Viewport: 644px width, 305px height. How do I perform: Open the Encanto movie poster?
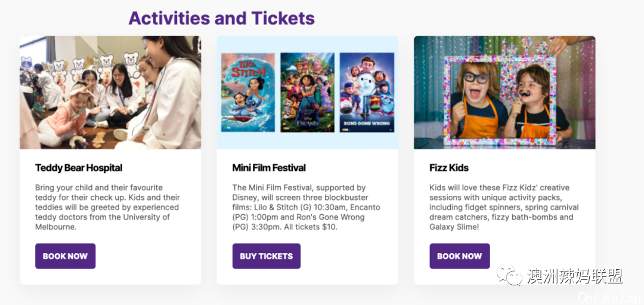(307, 93)
